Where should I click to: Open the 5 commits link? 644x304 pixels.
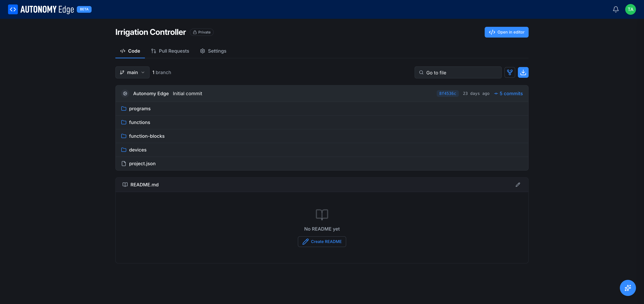click(x=508, y=93)
